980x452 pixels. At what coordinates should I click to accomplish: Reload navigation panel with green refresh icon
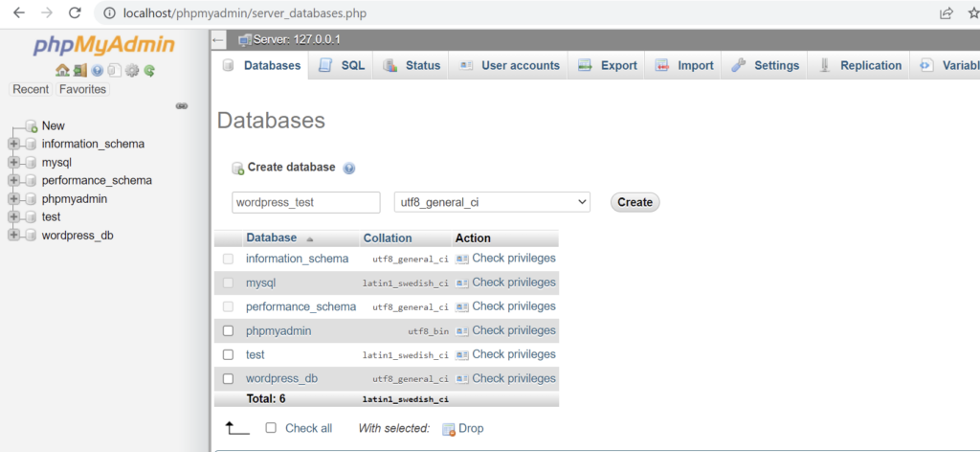[150, 70]
